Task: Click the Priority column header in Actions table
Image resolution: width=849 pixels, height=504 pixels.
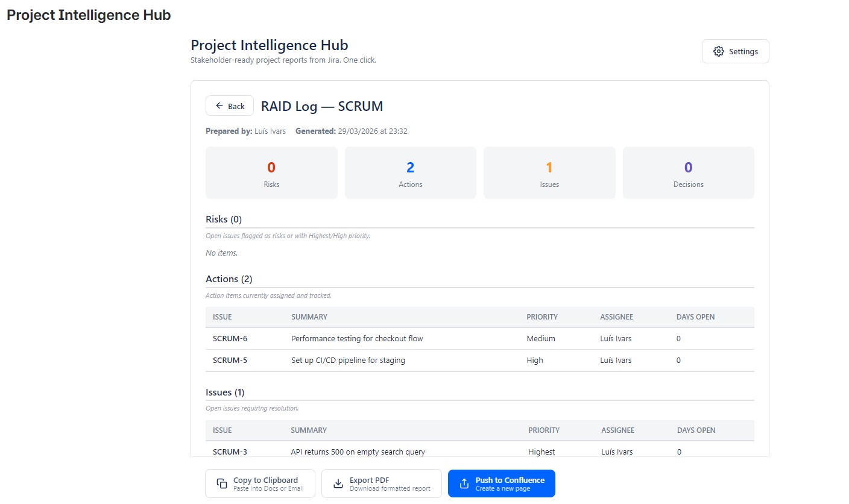Action: coord(541,317)
